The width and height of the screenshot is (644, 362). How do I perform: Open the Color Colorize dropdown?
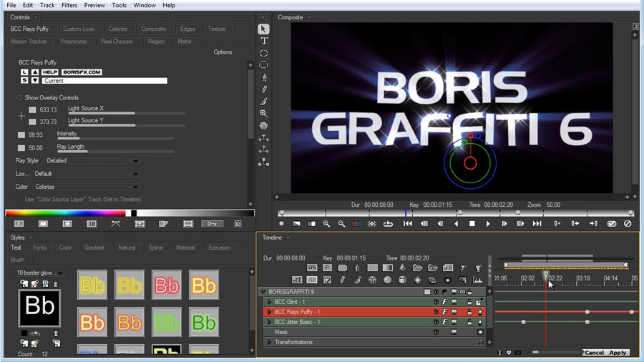[x=87, y=187]
